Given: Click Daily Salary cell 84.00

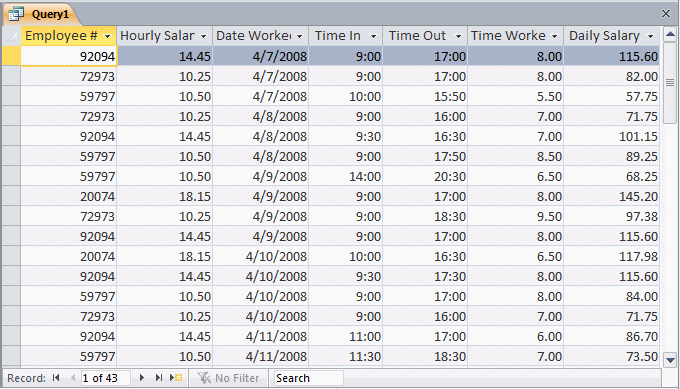Looking at the screenshot, I should click(x=611, y=296).
